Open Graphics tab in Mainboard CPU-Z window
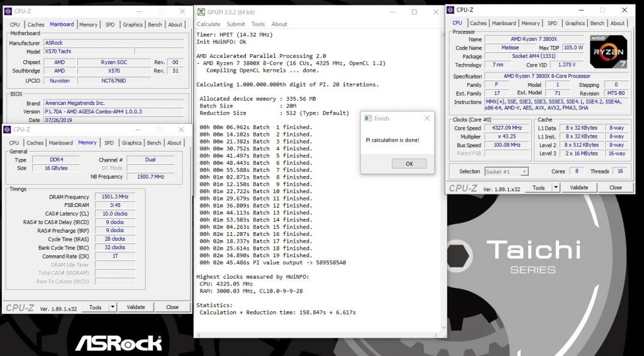 pos(133,25)
